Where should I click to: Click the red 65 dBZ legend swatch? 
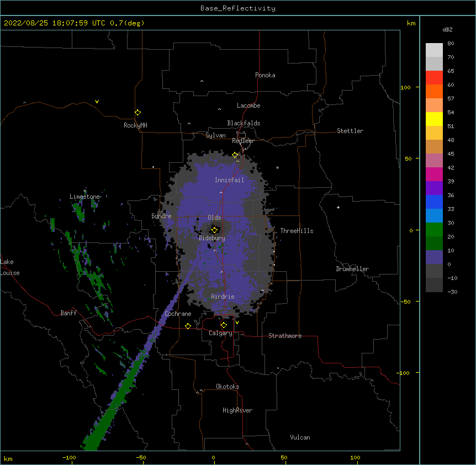click(x=434, y=77)
